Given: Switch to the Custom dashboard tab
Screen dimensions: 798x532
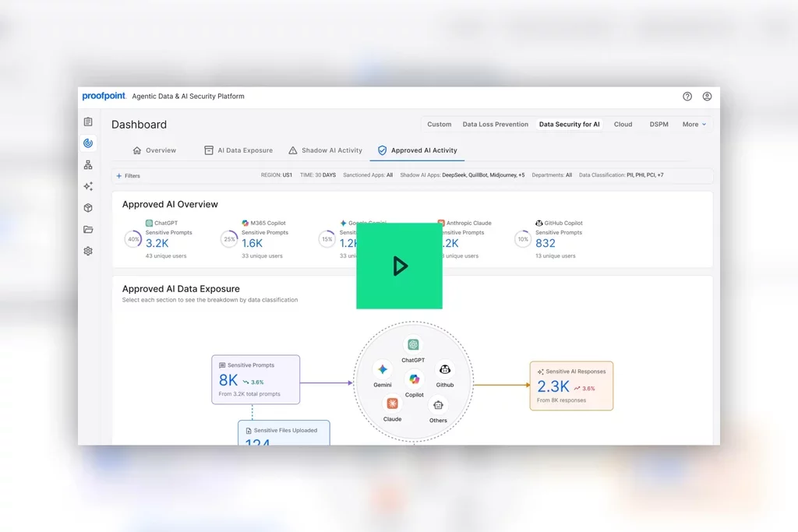Looking at the screenshot, I should point(440,124).
